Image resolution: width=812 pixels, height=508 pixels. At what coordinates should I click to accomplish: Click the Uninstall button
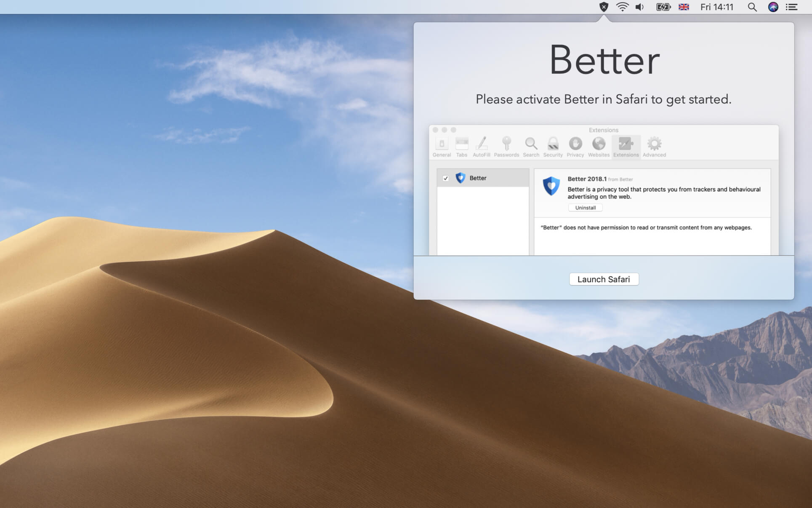pos(585,208)
